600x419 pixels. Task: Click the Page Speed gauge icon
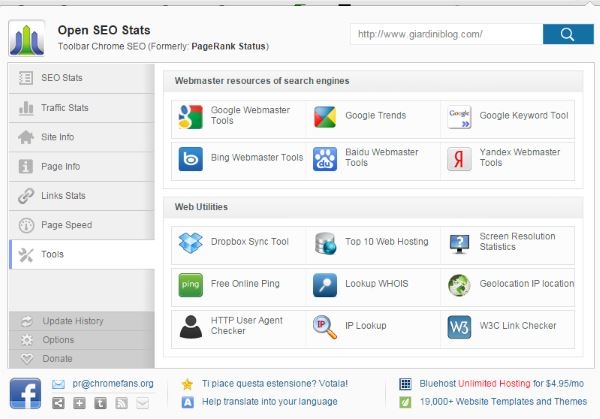click(x=26, y=225)
